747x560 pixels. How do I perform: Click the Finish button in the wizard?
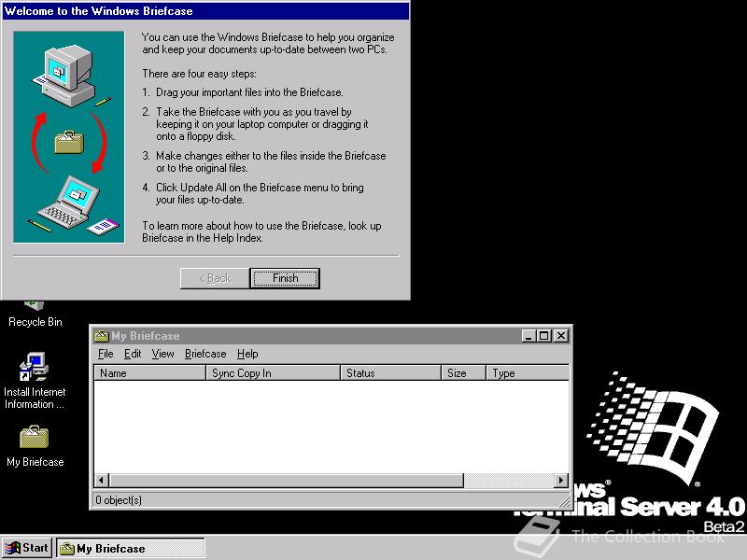point(285,278)
